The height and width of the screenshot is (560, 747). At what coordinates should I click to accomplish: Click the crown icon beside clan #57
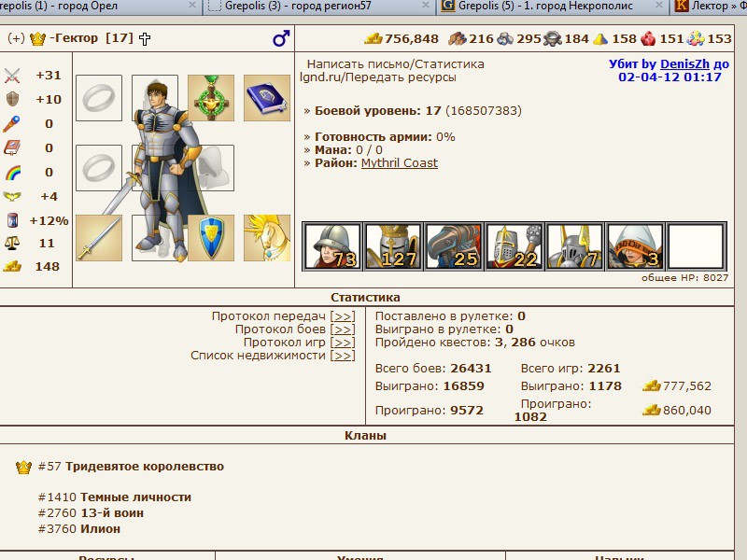[x=23, y=467]
